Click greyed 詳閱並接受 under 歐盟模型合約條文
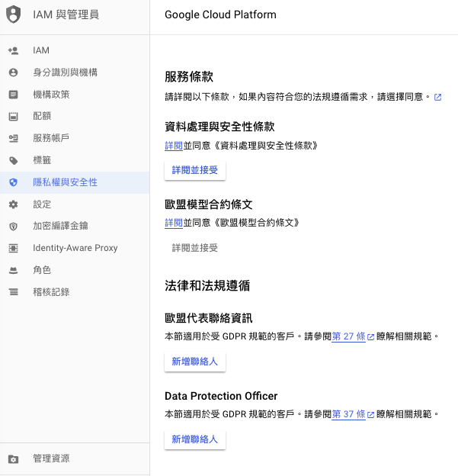Viewport: 458px width, 476px height. point(195,248)
